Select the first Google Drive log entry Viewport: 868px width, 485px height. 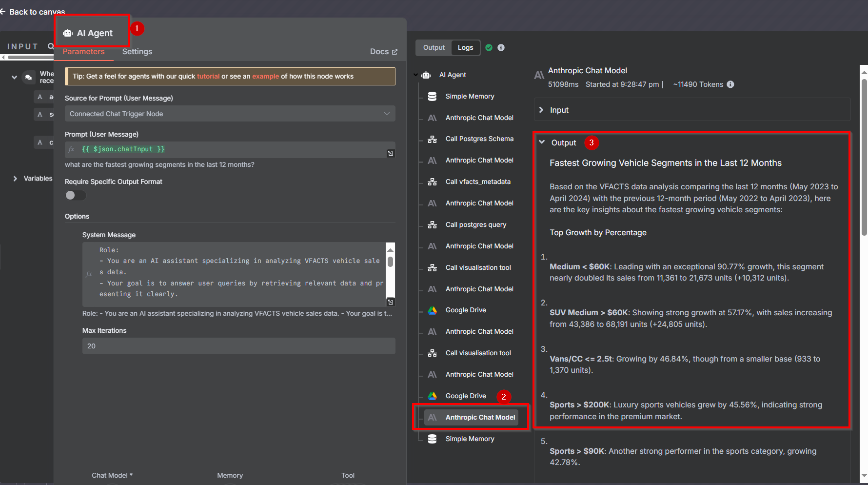(x=466, y=310)
